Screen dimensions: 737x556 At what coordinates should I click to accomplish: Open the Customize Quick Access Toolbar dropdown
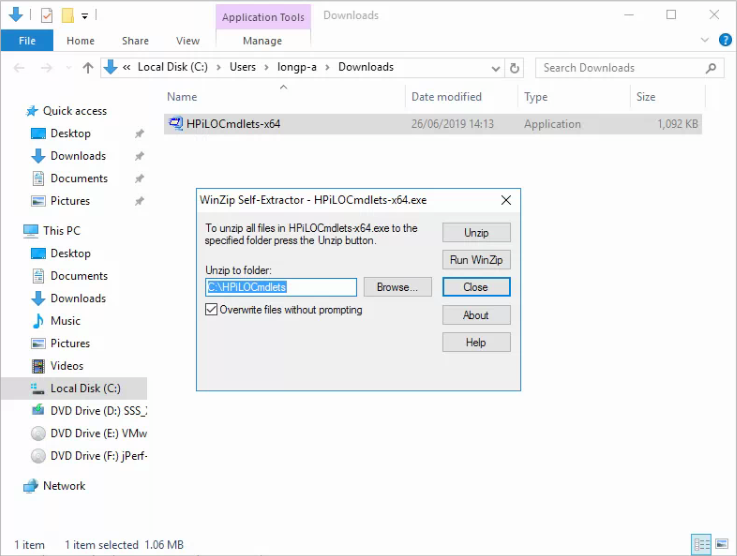tap(85, 16)
